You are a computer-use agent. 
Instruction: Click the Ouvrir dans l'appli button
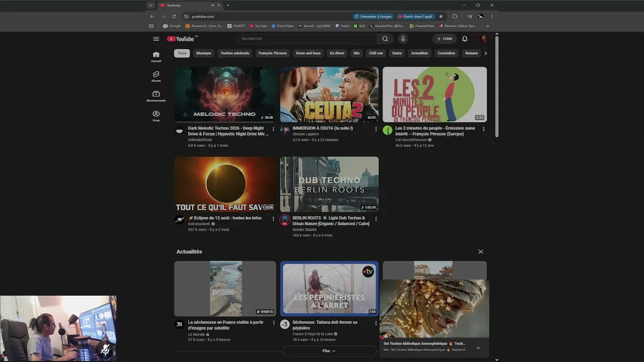click(415, 16)
